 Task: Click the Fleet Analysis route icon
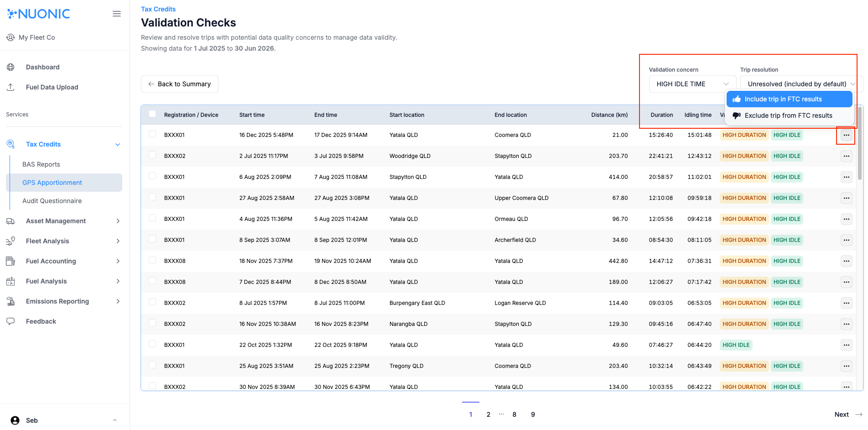point(10,241)
